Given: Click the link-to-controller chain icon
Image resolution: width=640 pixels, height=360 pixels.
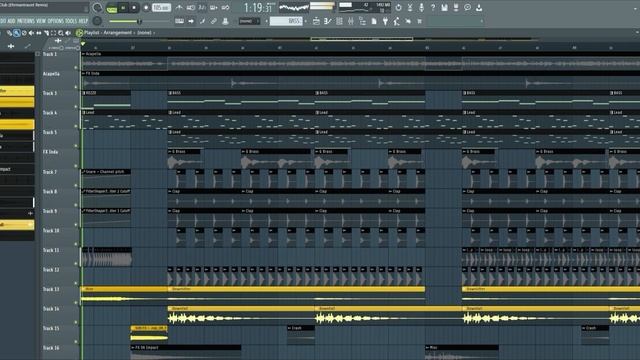Looking at the screenshot, I should pyautogui.click(x=213, y=21).
